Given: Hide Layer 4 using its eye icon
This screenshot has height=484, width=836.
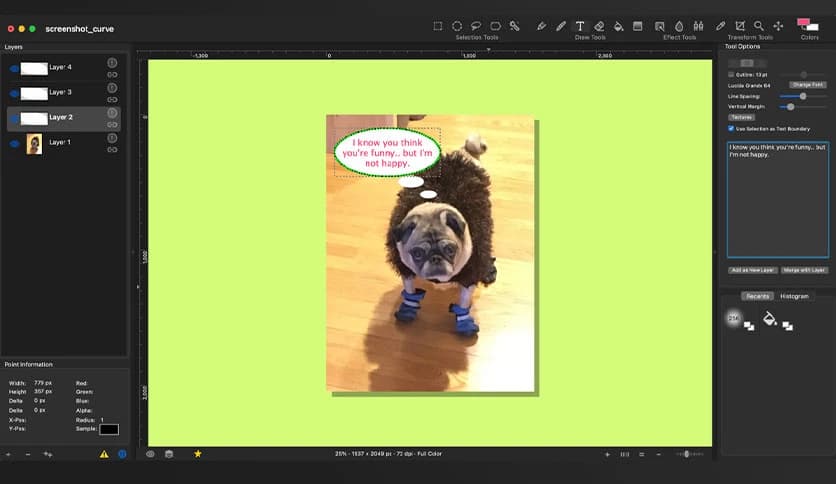Looking at the screenshot, I should coord(14,69).
